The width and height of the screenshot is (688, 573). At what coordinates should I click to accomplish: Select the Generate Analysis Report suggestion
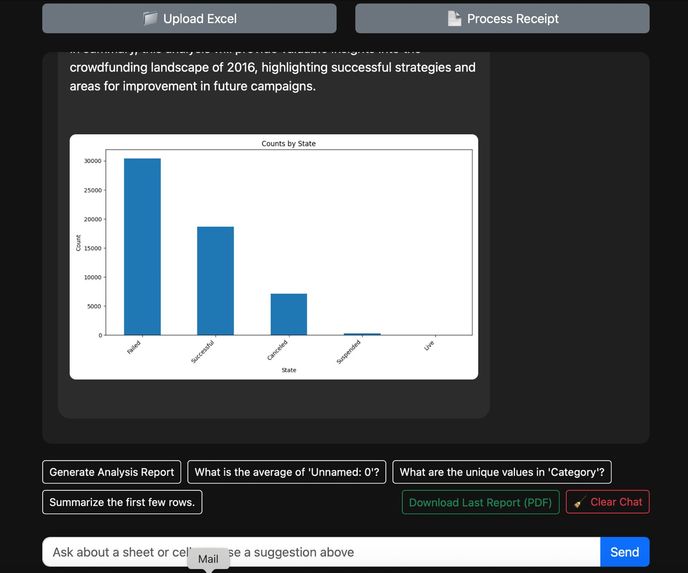(111, 472)
